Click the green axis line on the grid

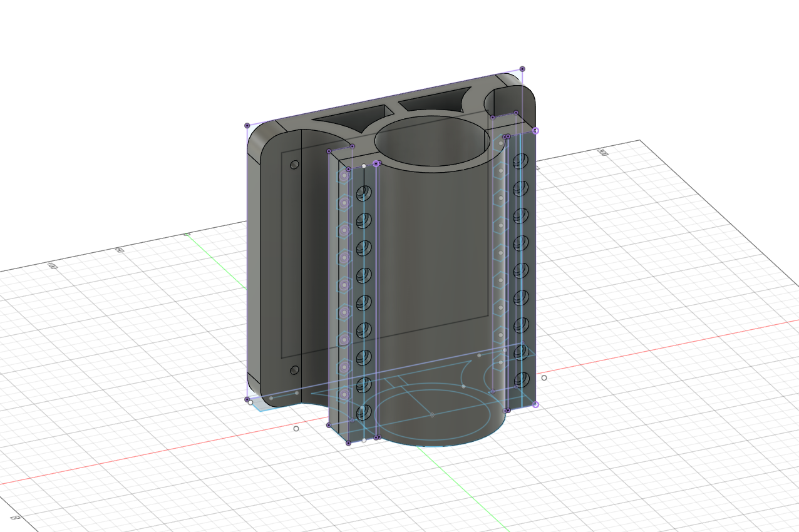tap(463, 488)
